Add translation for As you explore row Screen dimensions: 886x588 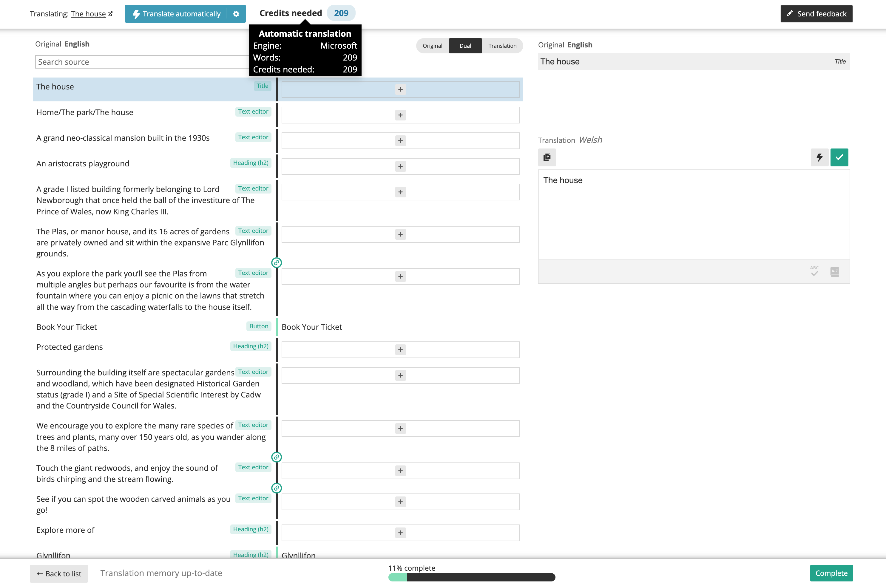coord(400,276)
